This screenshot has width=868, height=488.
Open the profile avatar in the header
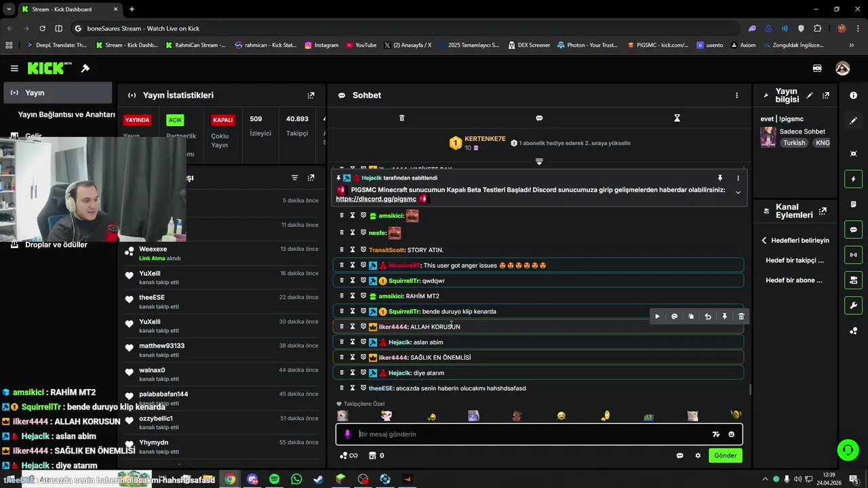click(842, 68)
